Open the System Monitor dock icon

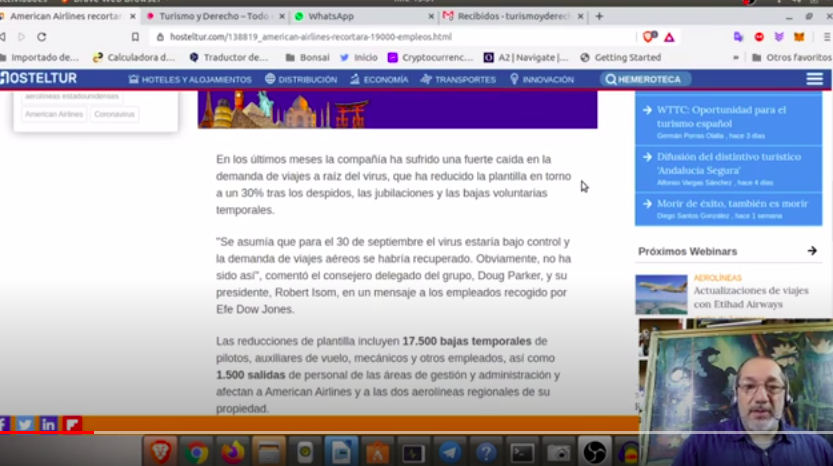pyautogui.click(x=413, y=453)
